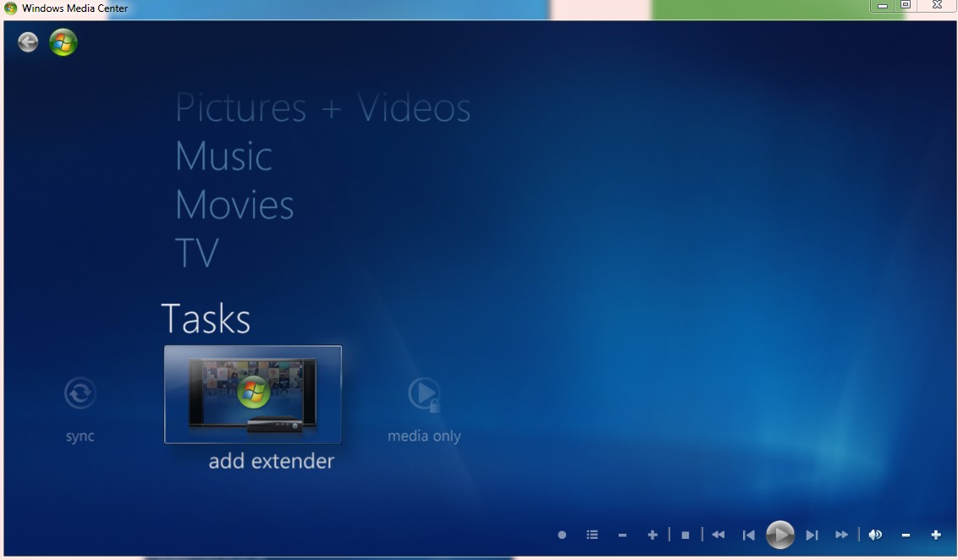The width and height of the screenshot is (958, 560).
Task: Open the add extender tile
Action: click(x=253, y=394)
